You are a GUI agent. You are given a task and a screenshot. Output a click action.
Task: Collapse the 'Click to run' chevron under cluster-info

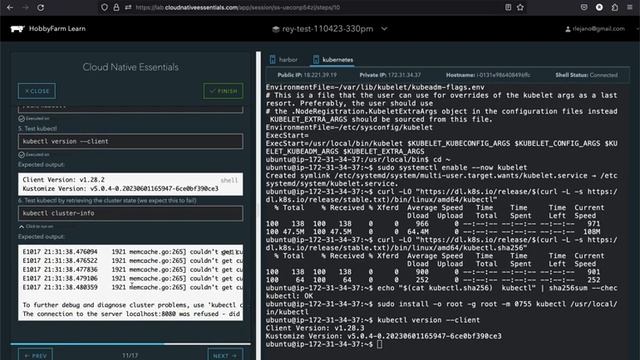point(22,227)
